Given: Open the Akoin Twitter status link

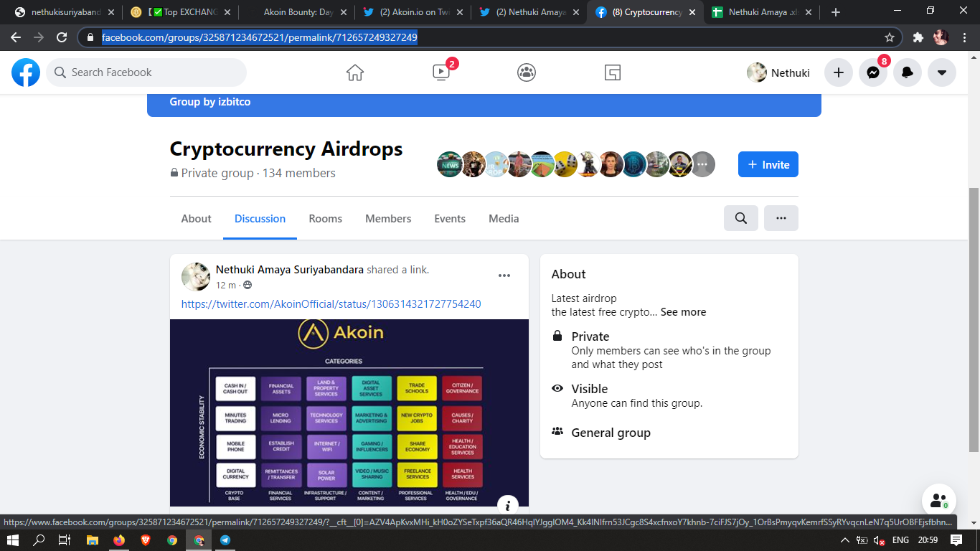Looking at the screenshot, I should point(331,304).
